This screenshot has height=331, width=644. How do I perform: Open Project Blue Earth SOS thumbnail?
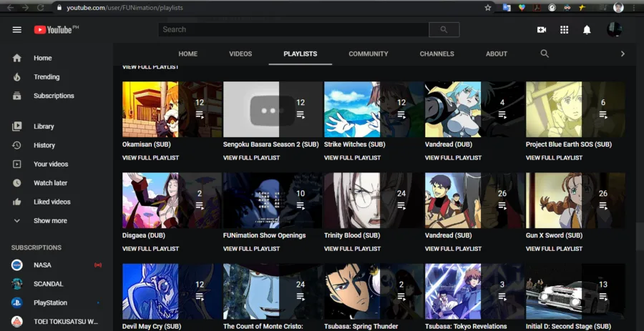pyautogui.click(x=575, y=109)
